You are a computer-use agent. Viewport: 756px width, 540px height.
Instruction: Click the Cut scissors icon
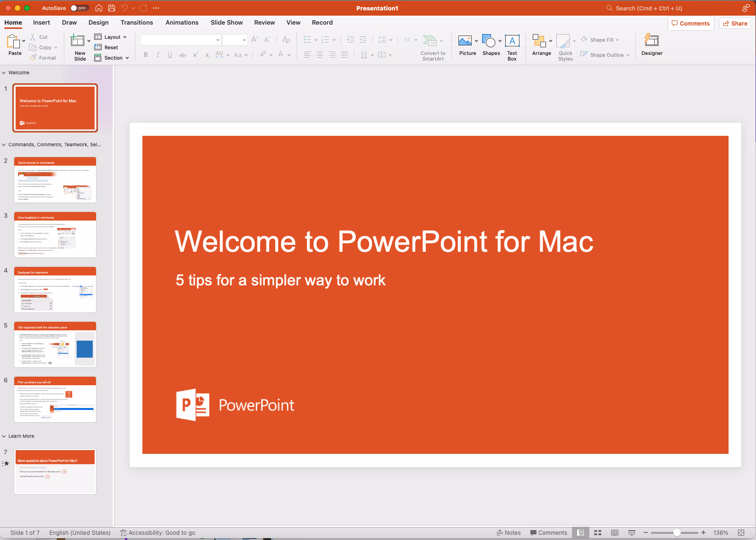click(x=33, y=37)
